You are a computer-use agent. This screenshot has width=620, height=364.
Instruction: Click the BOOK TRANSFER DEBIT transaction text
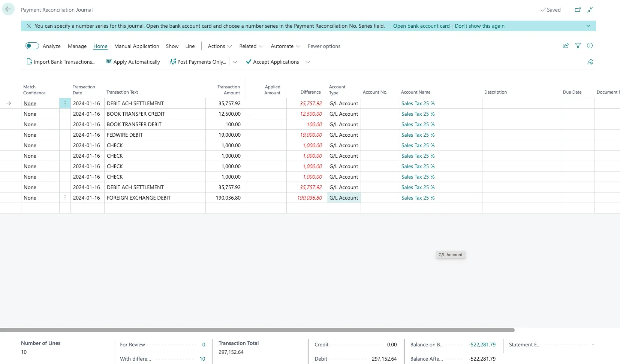[x=134, y=124]
